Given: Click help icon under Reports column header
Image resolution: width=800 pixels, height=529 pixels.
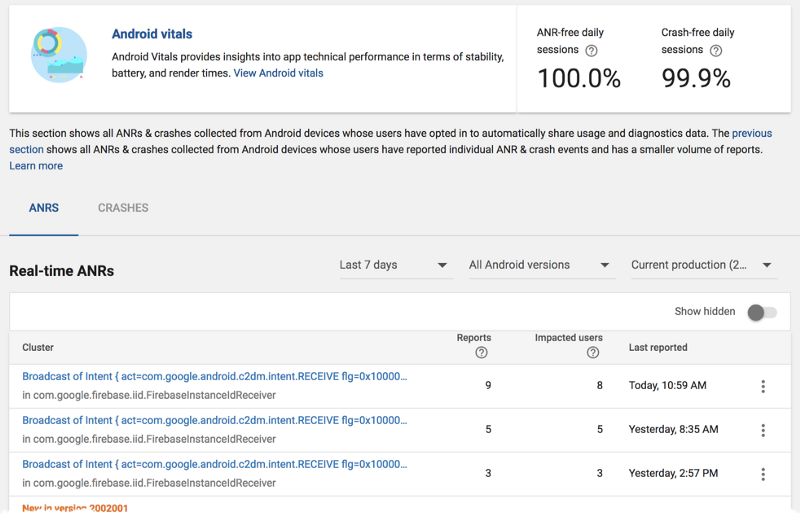Looking at the screenshot, I should click(481, 353).
